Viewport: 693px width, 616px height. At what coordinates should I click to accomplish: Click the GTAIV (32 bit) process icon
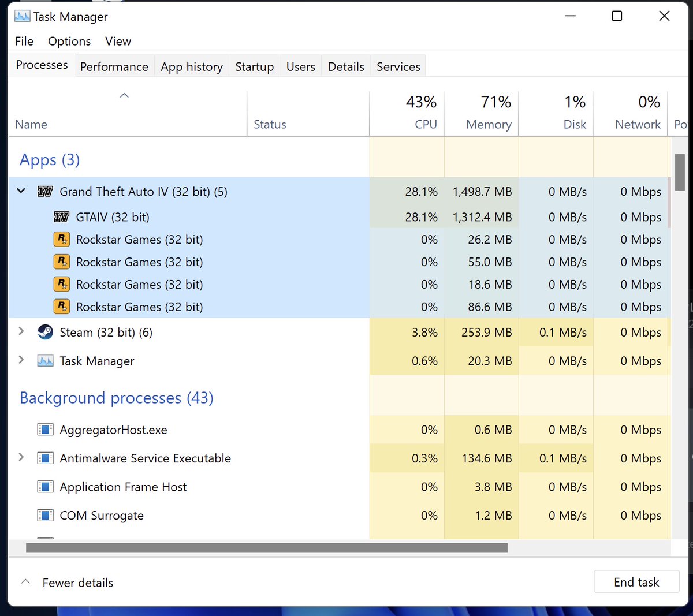61,217
